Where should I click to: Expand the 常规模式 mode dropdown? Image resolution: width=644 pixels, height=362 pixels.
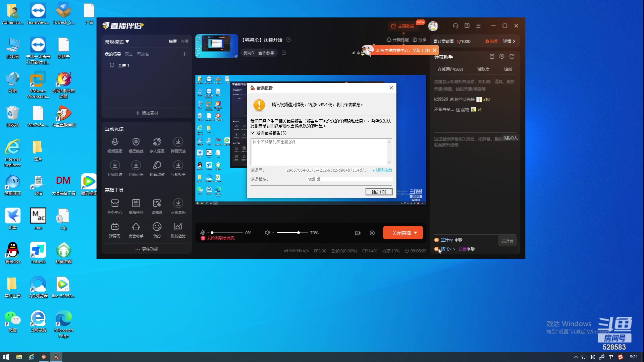tap(117, 42)
